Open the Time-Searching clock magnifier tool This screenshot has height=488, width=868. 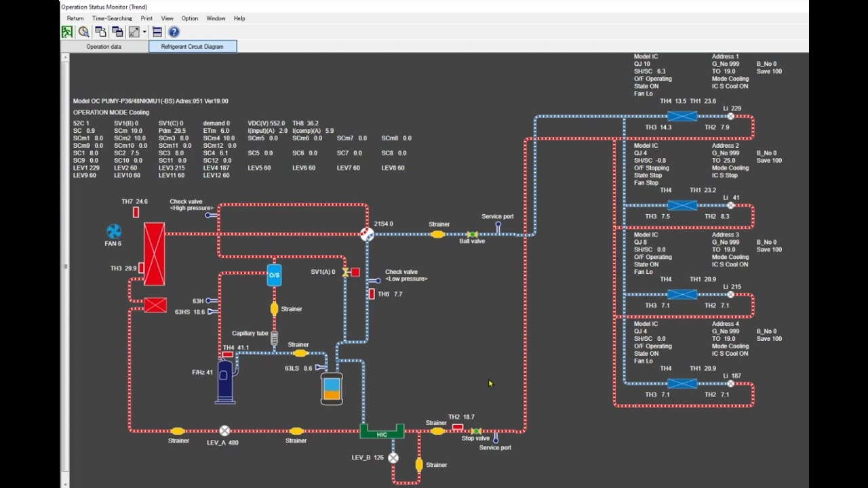pyautogui.click(x=84, y=32)
